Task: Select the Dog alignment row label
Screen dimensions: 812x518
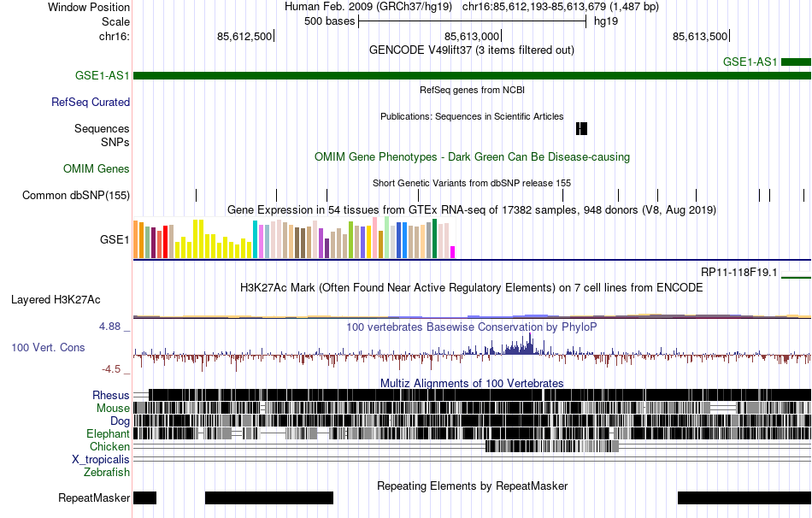Action: tap(120, 421)
